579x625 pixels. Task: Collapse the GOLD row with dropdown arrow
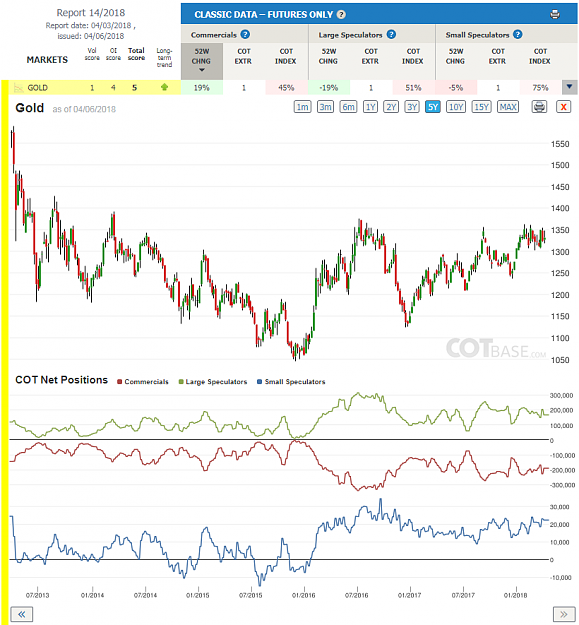click(x=569, y=87)
